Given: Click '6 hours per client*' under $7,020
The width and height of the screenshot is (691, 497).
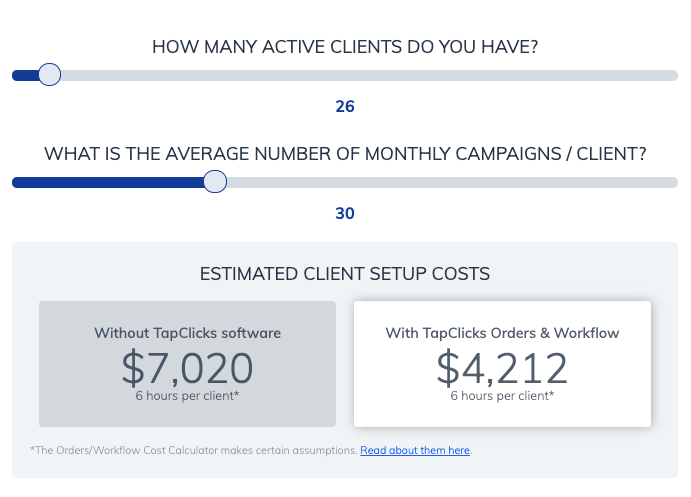Looking at the screenshot, I should coord(187,396).
